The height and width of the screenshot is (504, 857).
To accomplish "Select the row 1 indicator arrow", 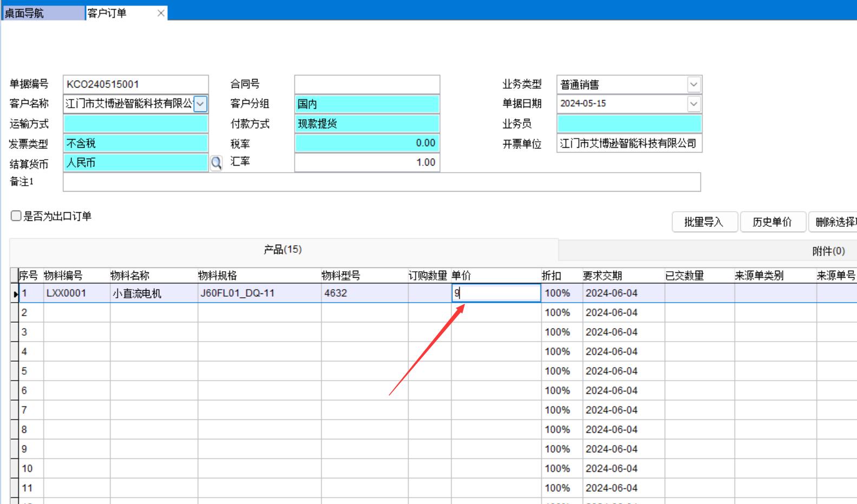I will click(x=15, y=293).
